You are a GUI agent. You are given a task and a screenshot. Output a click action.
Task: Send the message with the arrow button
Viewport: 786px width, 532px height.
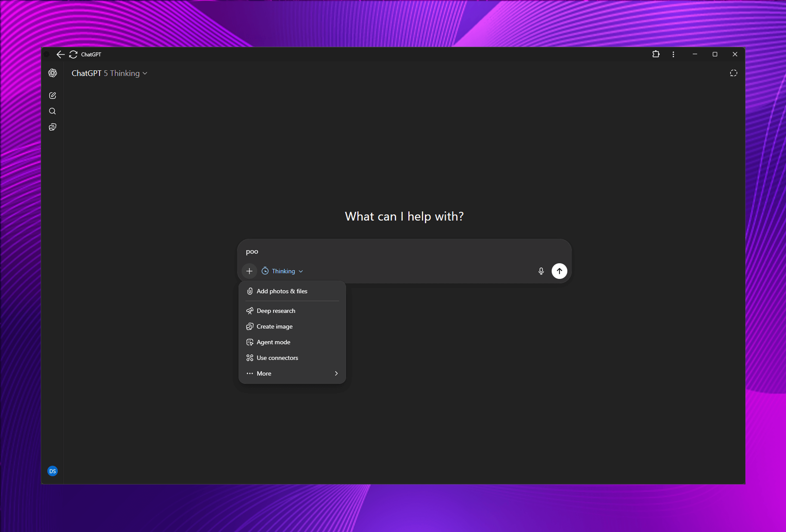click(x=559, y=271)
